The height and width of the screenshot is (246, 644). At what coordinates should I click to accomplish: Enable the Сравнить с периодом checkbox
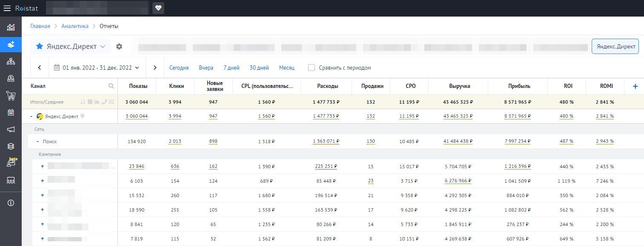[x=312, y=68]
